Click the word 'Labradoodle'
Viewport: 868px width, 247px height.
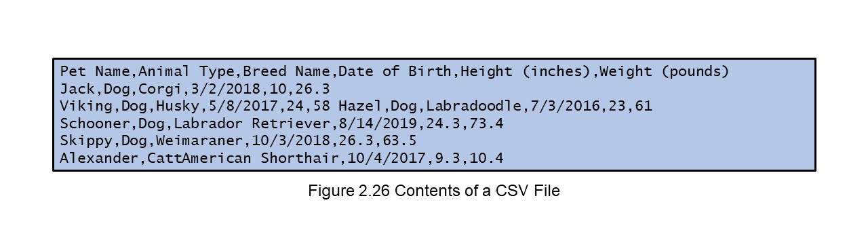coord(473,107)
